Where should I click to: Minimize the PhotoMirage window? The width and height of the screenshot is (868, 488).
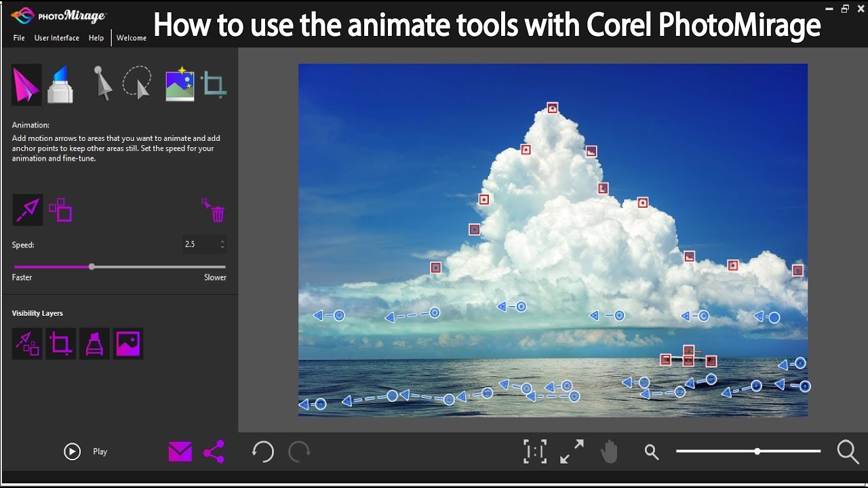pyautogui.click(x=829, y=9)
